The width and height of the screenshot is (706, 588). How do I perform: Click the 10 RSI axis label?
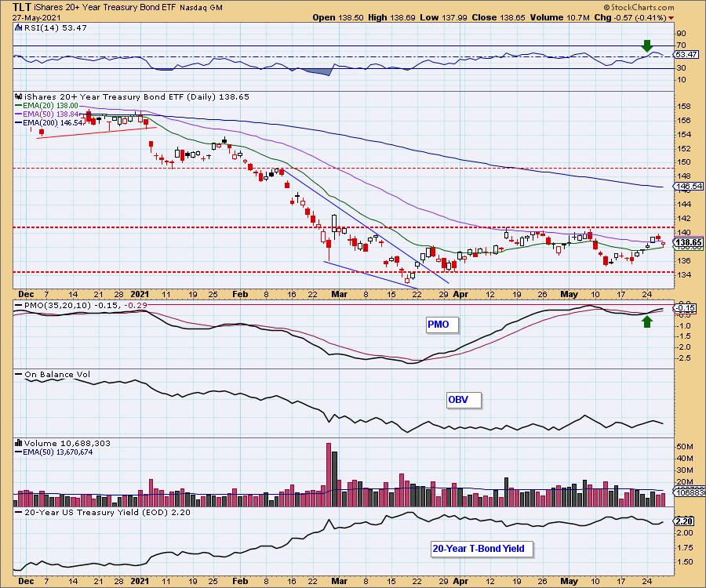point(682,80)
